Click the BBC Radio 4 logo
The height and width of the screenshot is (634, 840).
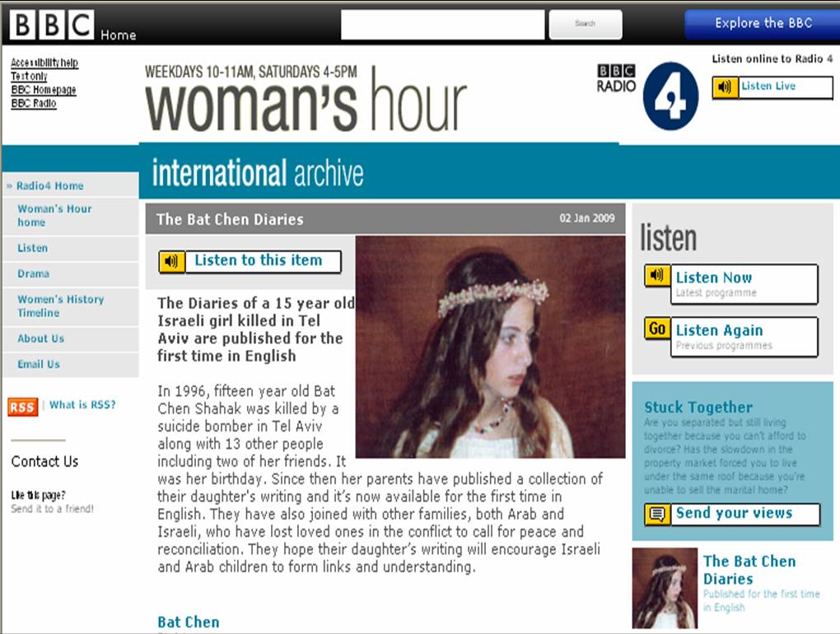tap(647, 96)
